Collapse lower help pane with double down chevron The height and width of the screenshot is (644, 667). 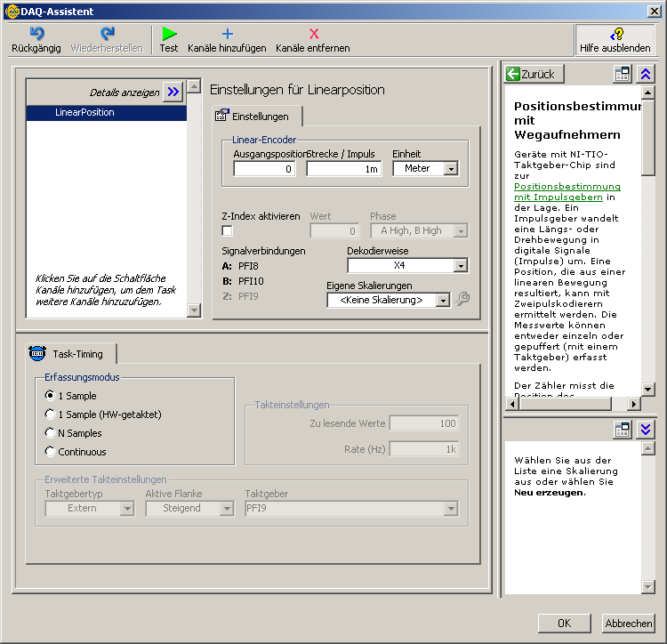pos(646,430)
